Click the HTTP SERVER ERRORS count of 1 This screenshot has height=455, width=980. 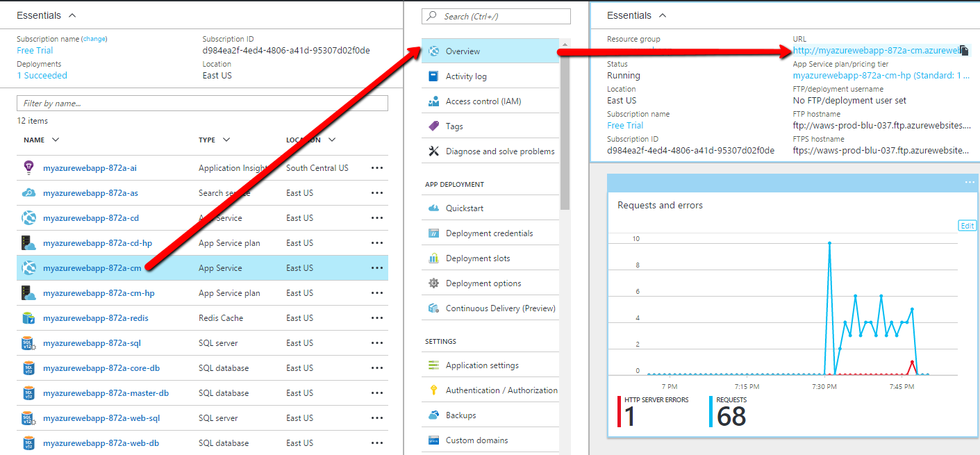(x=630, y=417)
